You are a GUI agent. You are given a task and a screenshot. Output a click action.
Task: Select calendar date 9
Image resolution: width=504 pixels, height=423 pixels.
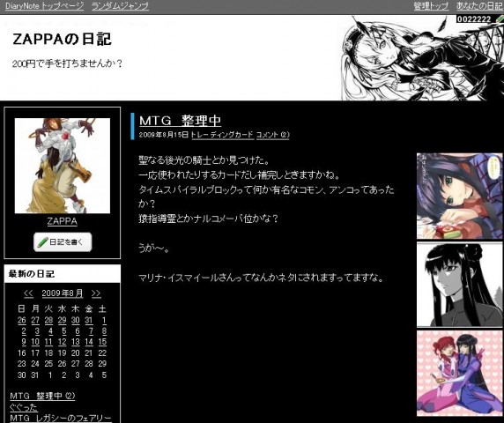(24, 342)
